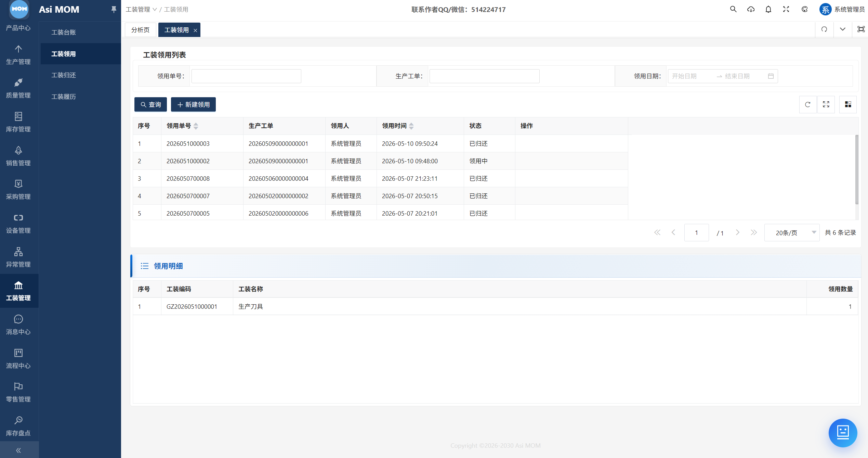Open 异常管理 module in sidebar
Image resolution: width=868 pixels, height=458 pixels.
point(18,258)
